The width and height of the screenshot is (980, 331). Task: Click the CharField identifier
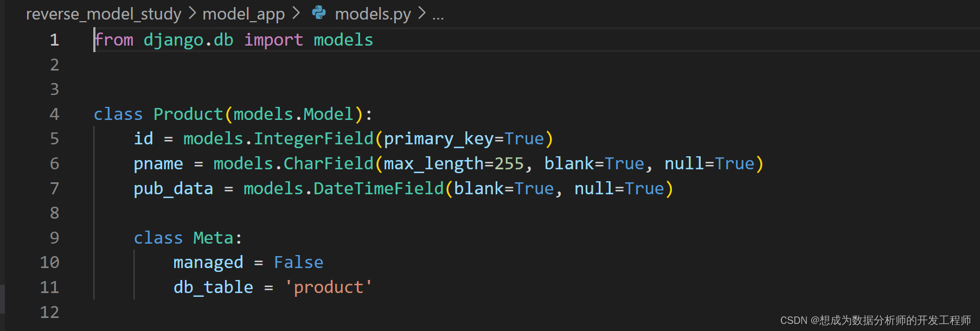click(329, 164)
